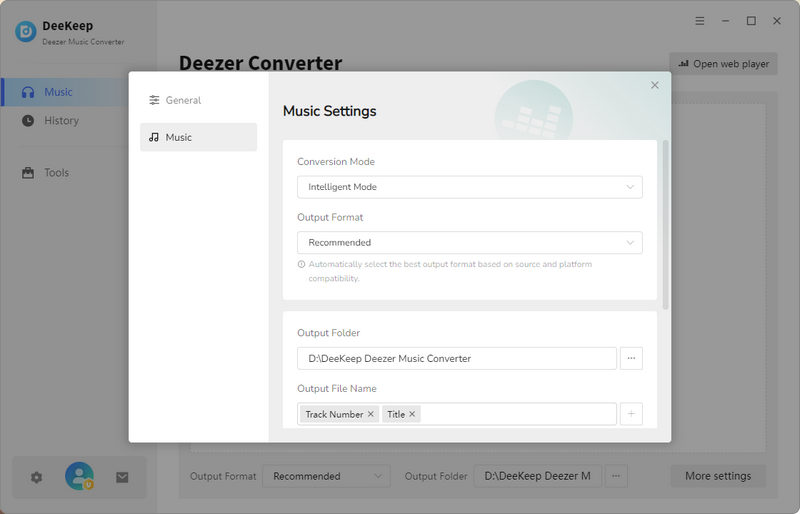This screenshot has width=800, height=514.
Task: Open the mail feedback icon
Action: [x=122, y=477]
